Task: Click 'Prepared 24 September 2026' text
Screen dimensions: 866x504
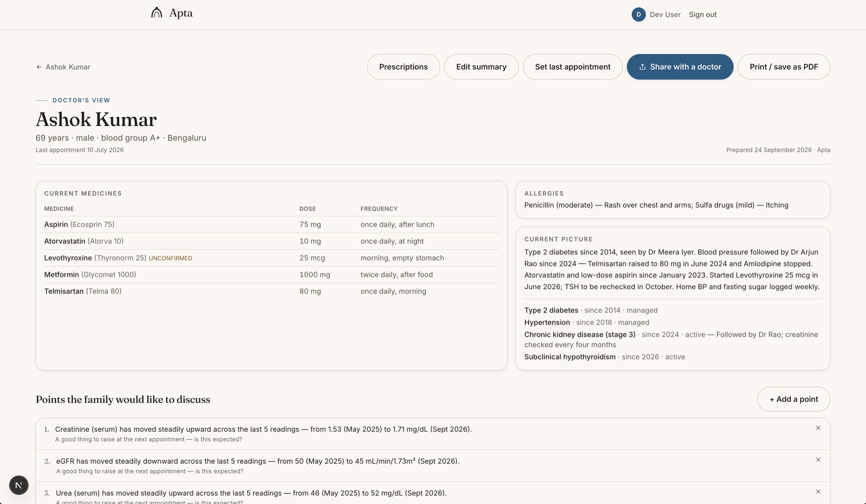Action: coord(769,150)
